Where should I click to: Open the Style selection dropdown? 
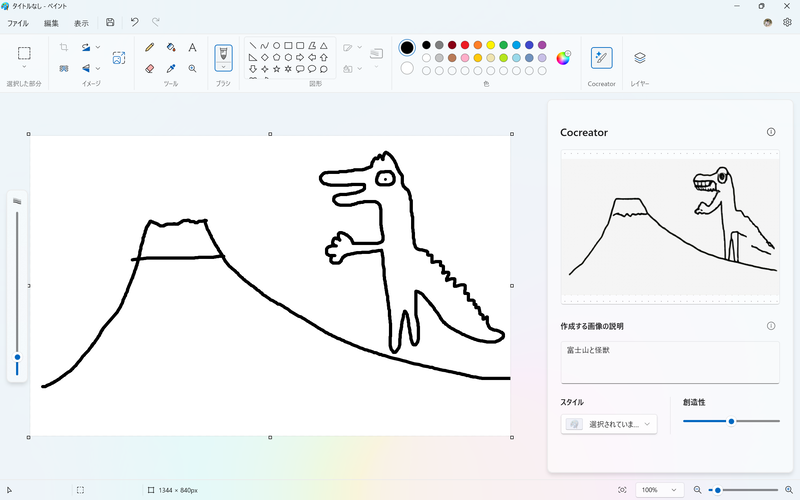(x=609, y=424)
